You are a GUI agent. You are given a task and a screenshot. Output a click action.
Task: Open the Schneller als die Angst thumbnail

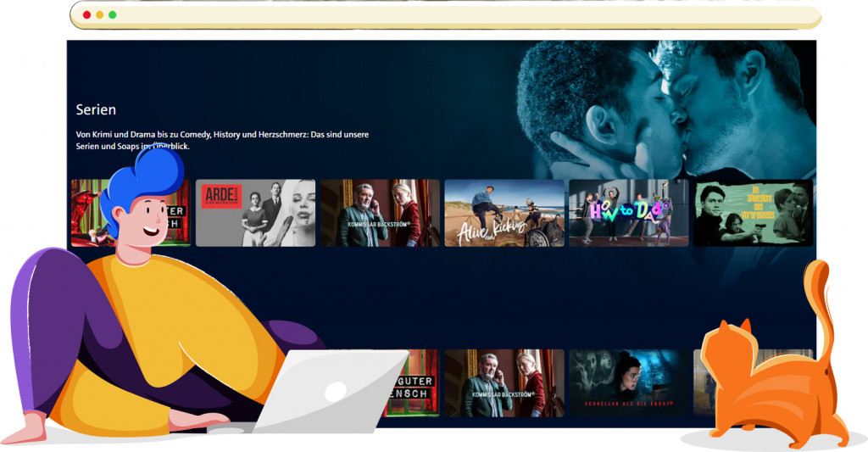629,382
